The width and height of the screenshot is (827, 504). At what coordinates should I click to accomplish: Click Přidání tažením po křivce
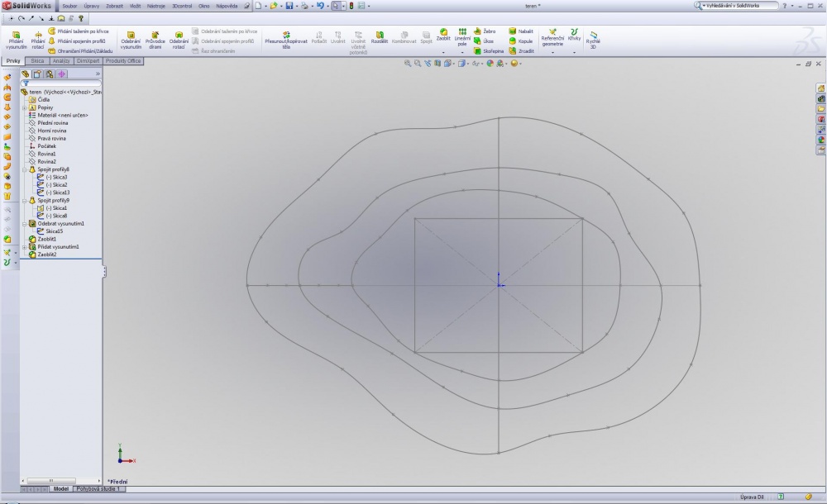tap(79, 31)
